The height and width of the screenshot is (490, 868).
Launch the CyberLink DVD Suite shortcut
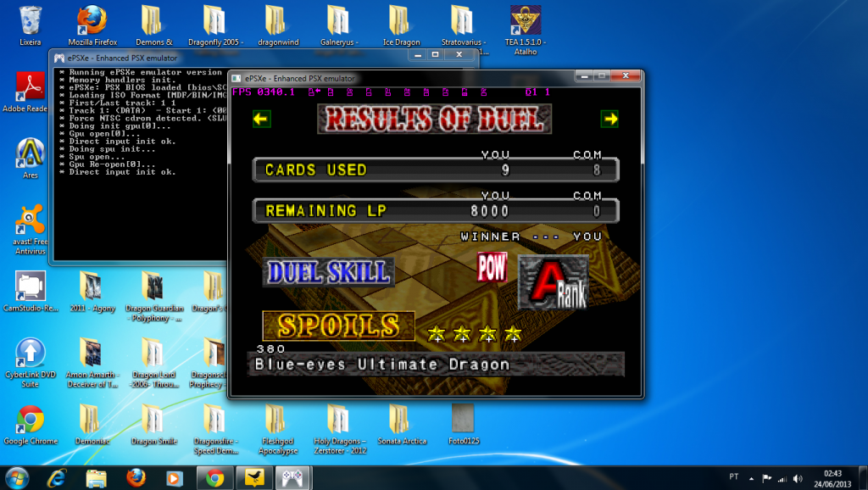(x=31, y=363)
